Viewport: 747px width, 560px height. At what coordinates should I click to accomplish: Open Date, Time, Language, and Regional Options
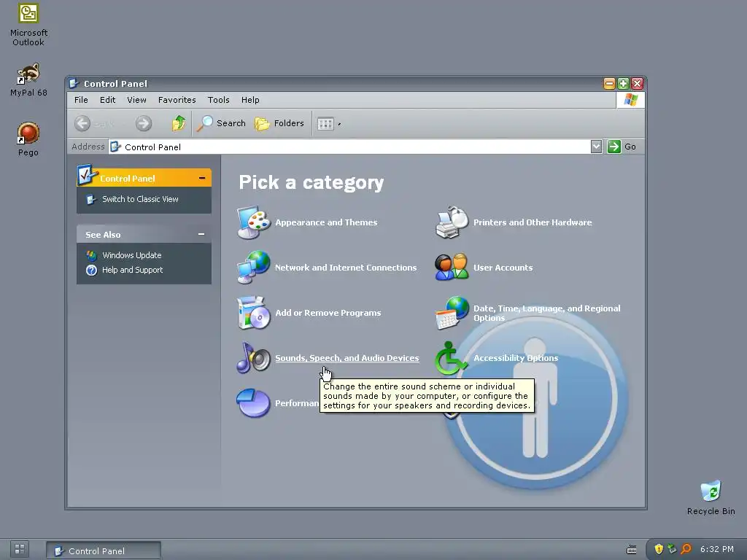547,313
